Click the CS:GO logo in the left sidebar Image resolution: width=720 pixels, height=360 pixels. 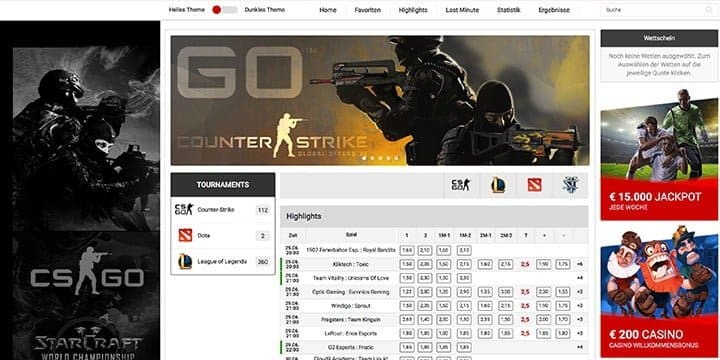(87, 272)
